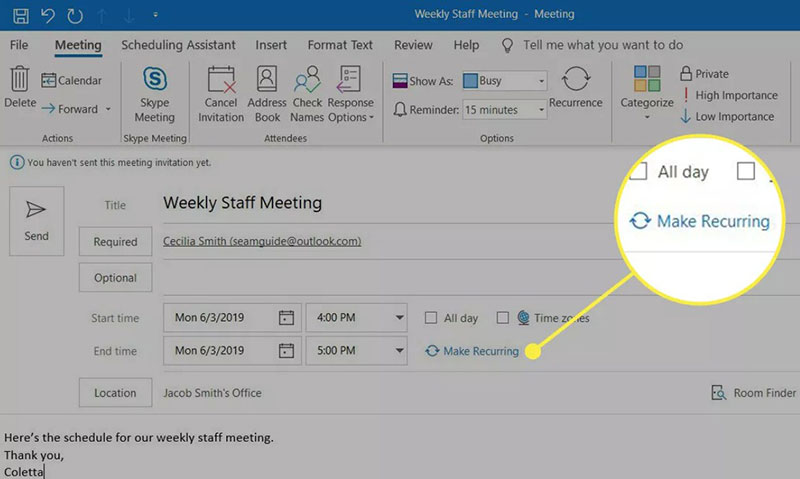
Task: Open the Reminder 15 minutes dropdown
Action: click(x=505, y=110)
